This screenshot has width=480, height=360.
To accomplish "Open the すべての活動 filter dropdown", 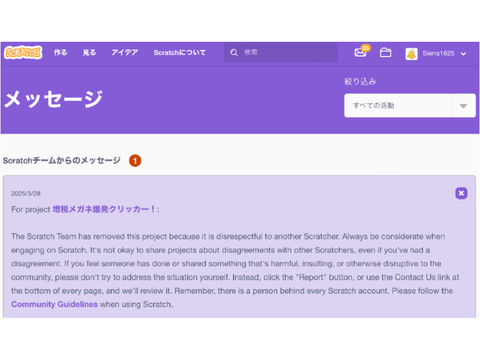I will tap(410, 106).
